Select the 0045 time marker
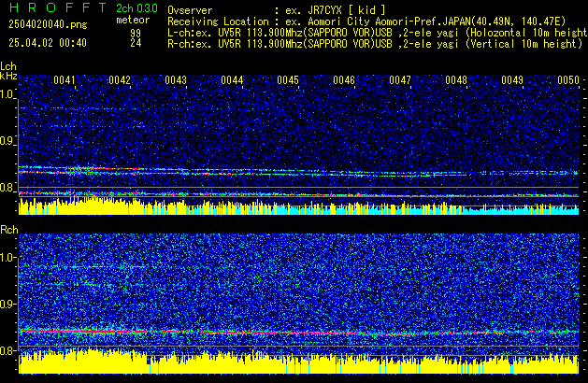The height and width of the screenshot is (383, 588). pos(288,80)
